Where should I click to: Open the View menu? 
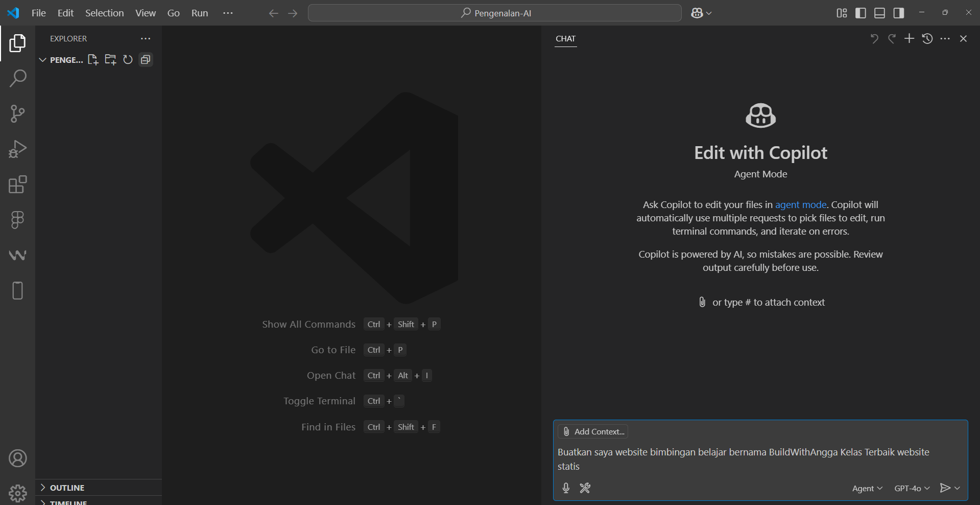coord(146,13)
